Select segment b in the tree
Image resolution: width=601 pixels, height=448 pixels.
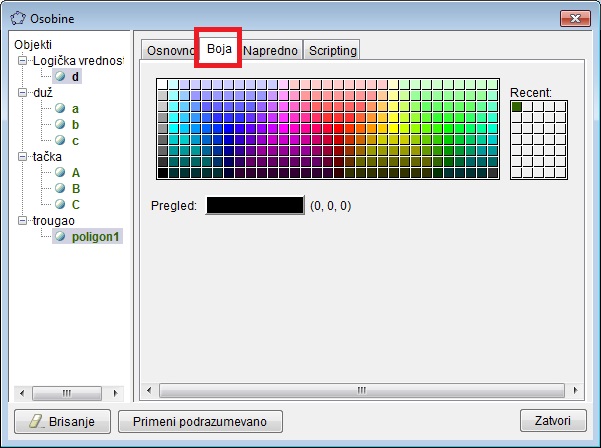(75, 125)
